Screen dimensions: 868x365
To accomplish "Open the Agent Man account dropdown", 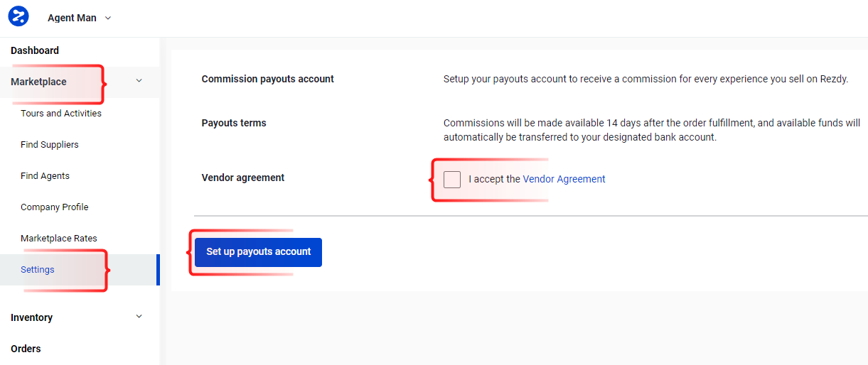I will (108, 18).
